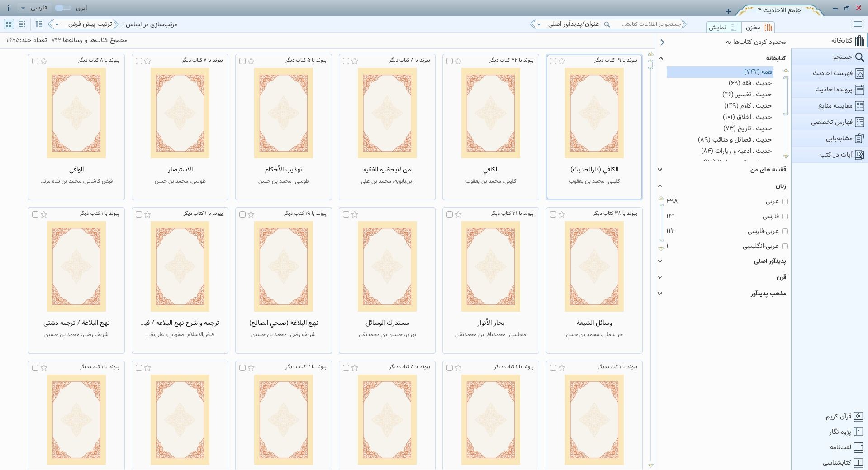
Task: Click the book info search field
Action: click(648, 24)
